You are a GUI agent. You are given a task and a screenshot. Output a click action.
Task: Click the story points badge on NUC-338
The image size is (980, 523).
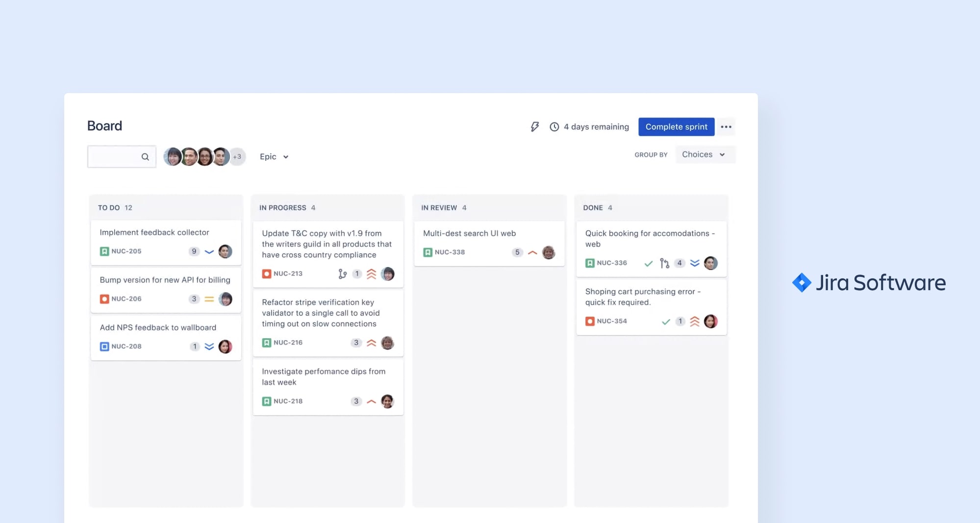click(517, 252)
